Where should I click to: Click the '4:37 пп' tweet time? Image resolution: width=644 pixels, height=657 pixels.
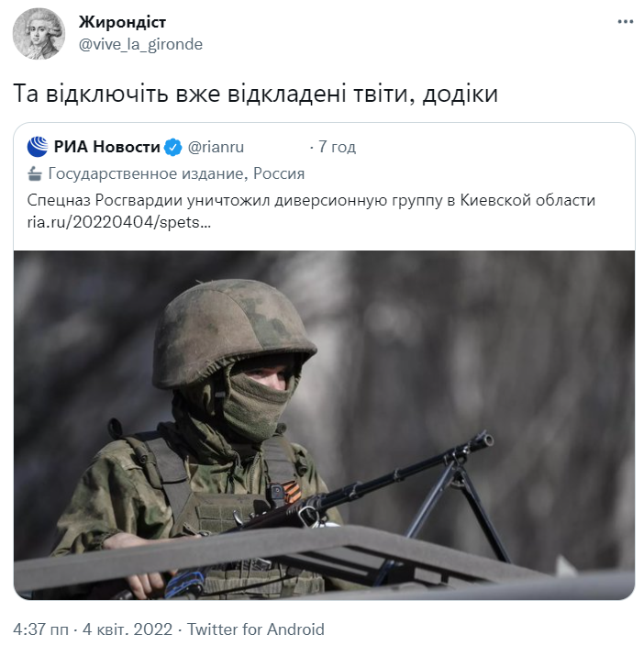[x=40, y=629]
